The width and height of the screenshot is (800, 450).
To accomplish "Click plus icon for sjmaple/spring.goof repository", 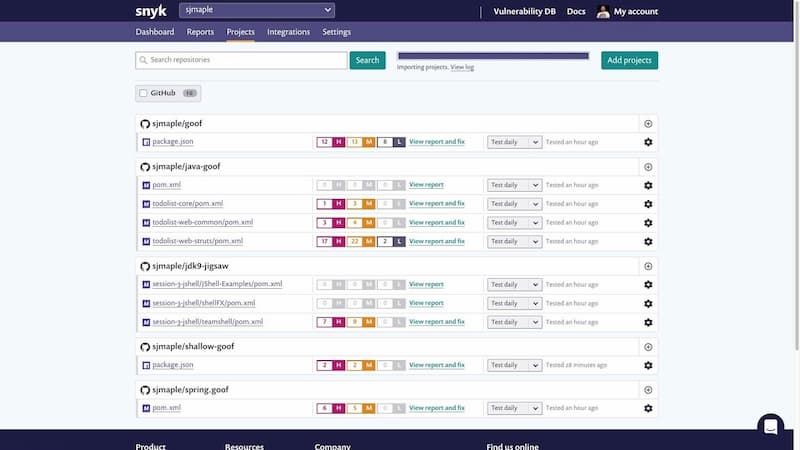I will coord(648,390).
